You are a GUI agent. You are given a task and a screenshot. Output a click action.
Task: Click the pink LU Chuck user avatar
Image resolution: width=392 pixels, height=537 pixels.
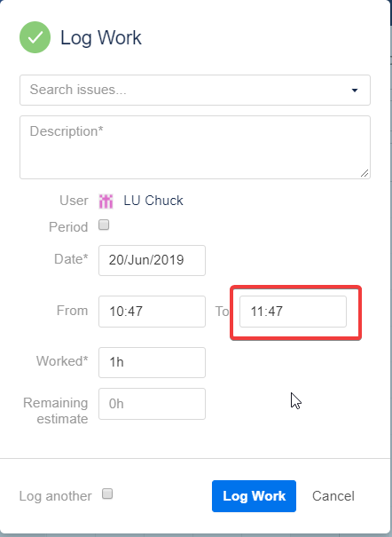106,201
